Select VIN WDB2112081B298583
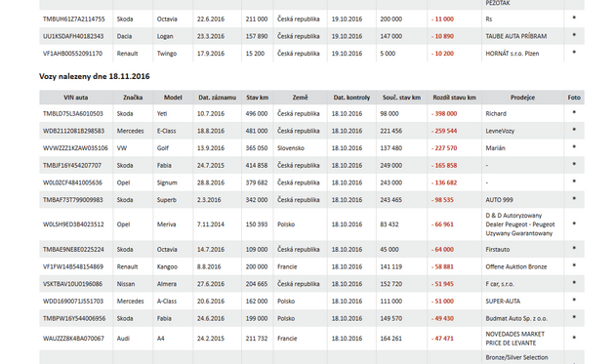The width and height of the screenshot is (615, 364). (74, 131)
